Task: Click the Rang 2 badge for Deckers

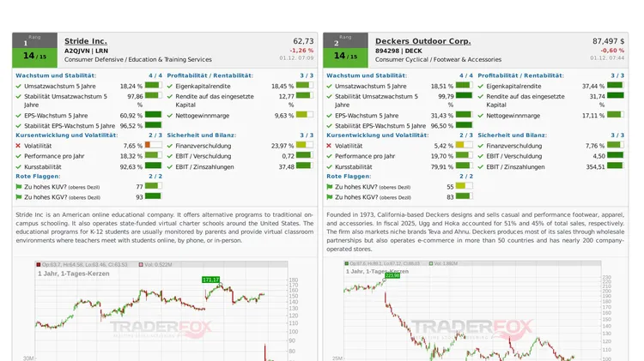Action: pyautogui.click(x=345, y=40)
